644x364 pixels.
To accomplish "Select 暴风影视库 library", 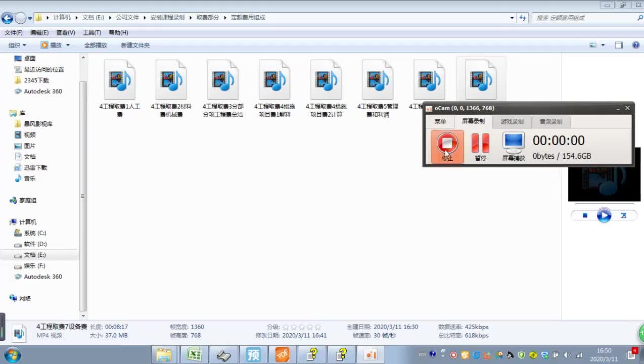I will [x=38, y=124].
